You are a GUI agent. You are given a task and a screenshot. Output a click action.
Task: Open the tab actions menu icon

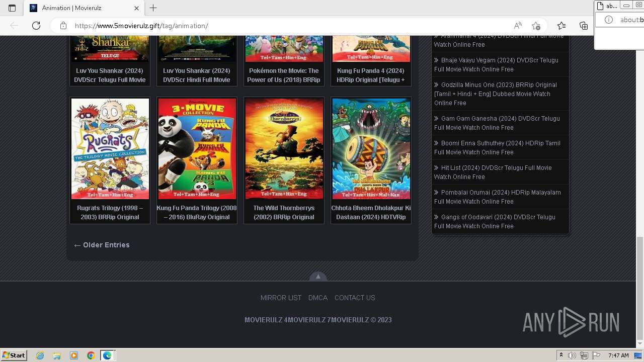(12, 8)
